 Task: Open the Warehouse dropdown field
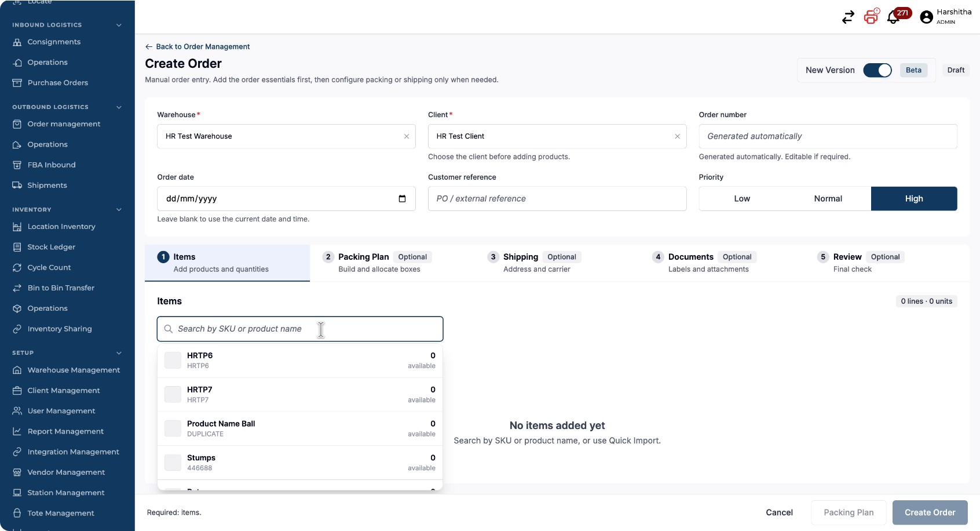286,136
